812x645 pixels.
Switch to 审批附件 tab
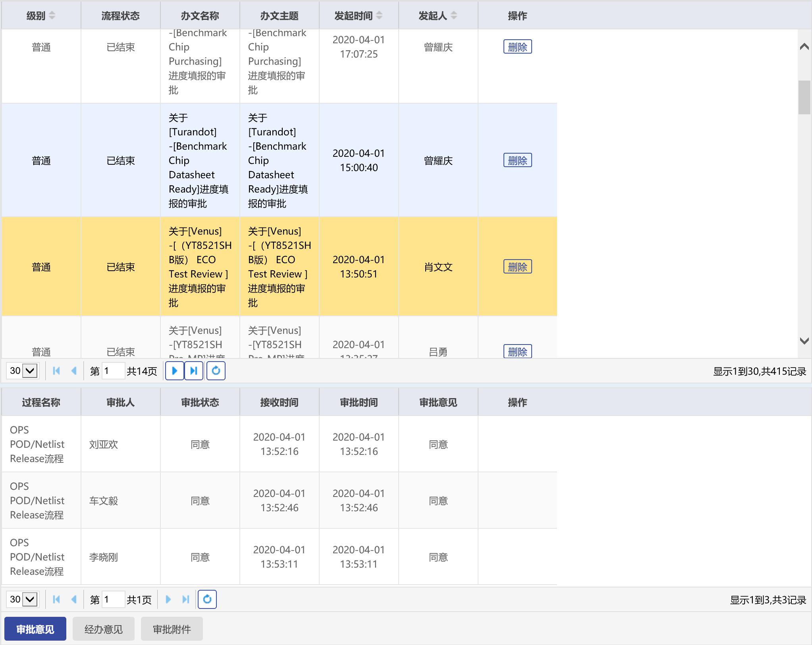[172, 629]
